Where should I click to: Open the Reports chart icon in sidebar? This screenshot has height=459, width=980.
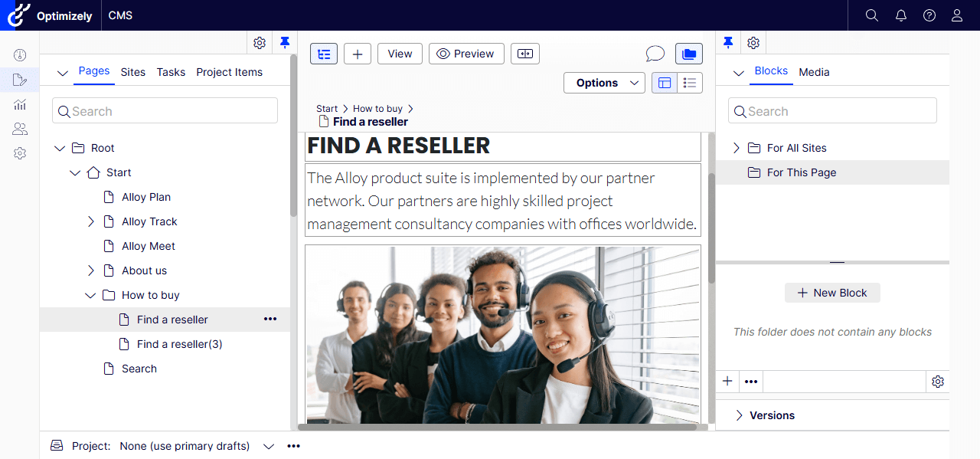click(x=20, y=104)
